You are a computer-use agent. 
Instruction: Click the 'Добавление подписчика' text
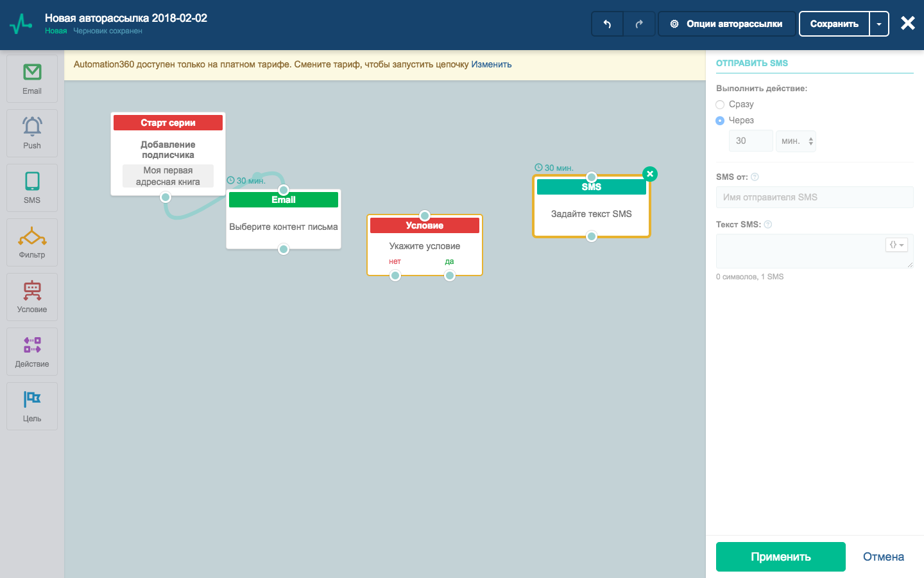168,150
